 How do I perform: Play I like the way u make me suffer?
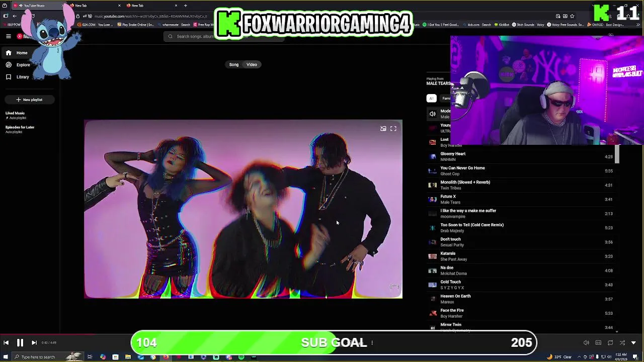(x=521, y=214)
